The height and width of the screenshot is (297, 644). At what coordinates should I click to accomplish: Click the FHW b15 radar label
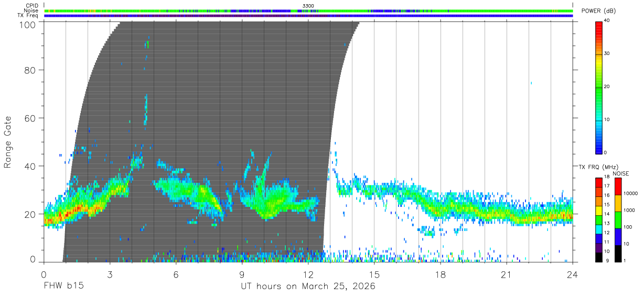coord(63,286)
